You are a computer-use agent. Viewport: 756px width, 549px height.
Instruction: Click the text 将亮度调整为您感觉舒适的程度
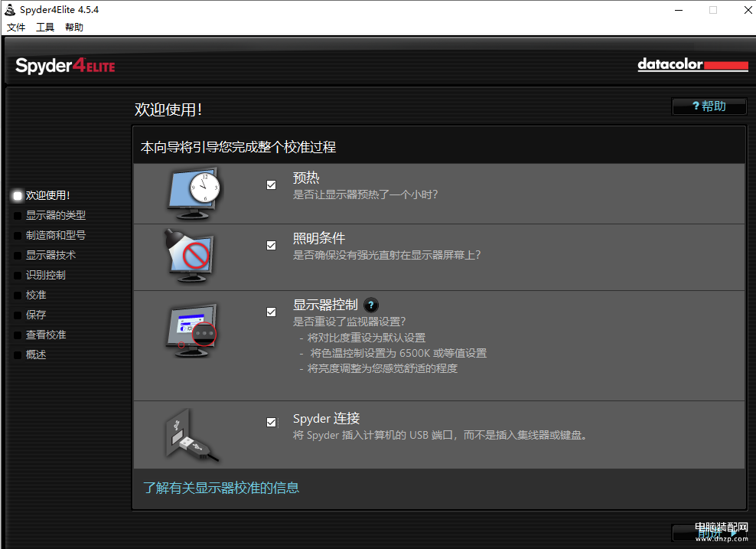tap(383, 368)
